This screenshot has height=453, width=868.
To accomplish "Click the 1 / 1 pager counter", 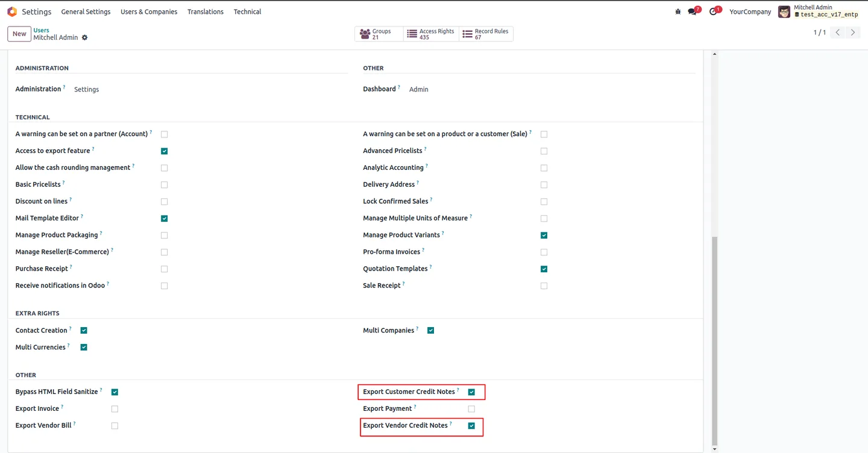I will click(x=820, y=33).
